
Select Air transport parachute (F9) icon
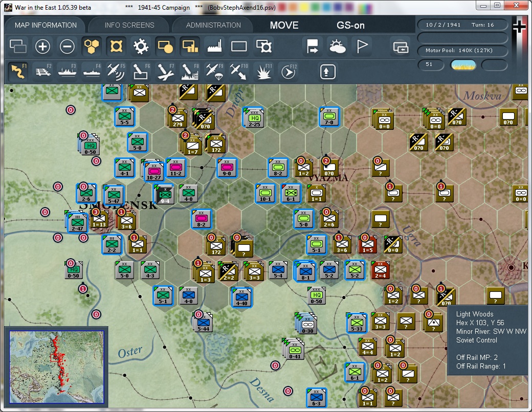point(214,71)
